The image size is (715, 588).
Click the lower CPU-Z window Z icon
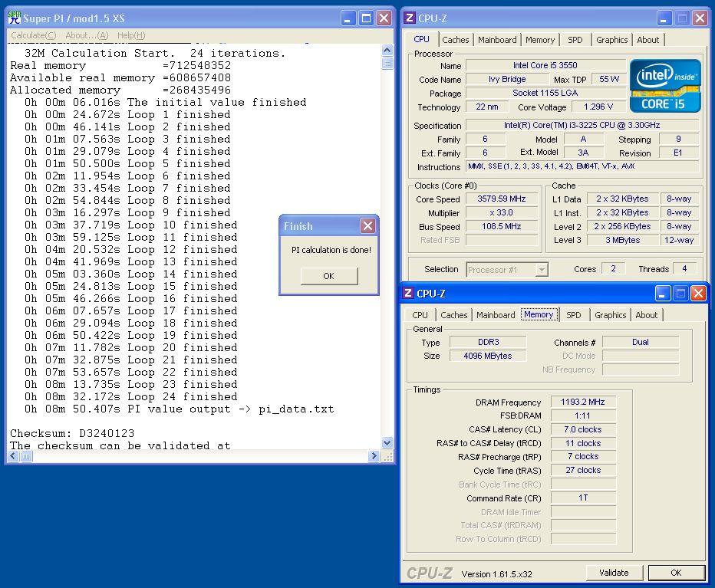(x=408, y=293)
